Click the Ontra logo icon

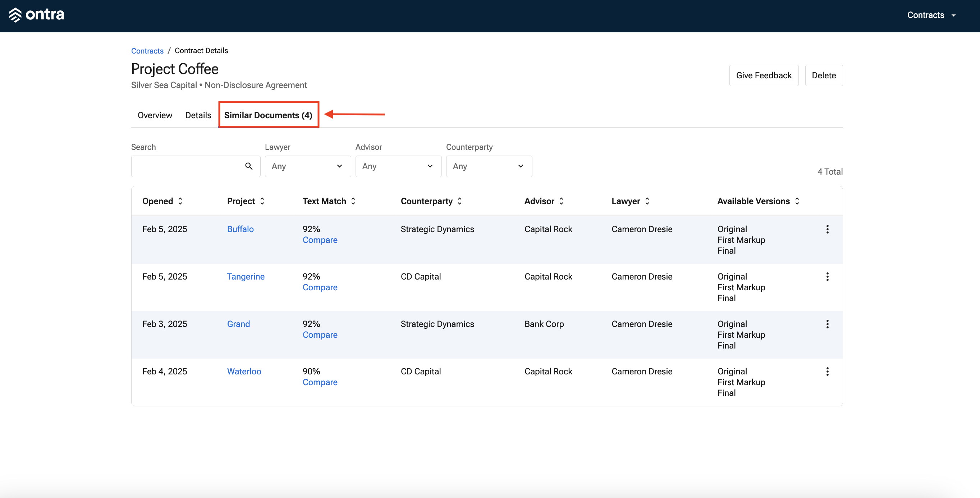pos(15,15)
